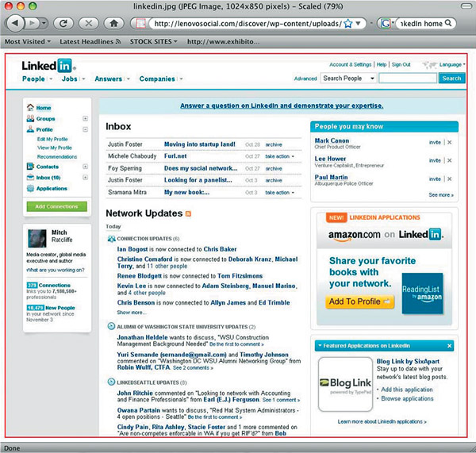This screenshot has width=476, height=453.
Task: Open the People menu
Action: tap(37, 79)
